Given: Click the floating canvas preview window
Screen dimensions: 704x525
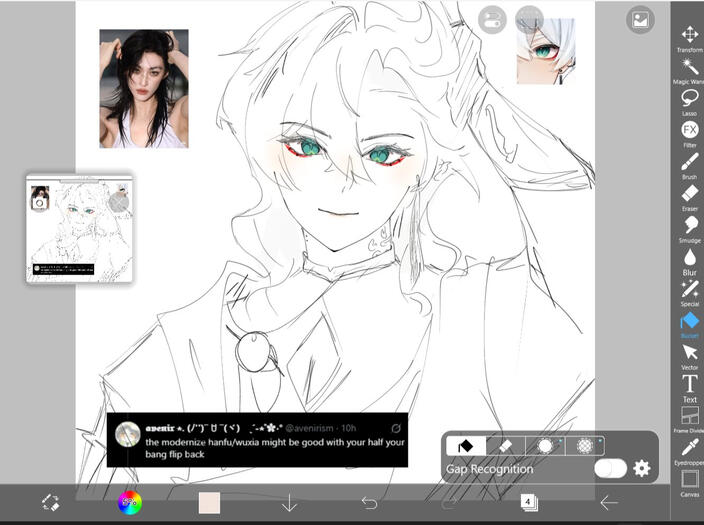Looking at the screenshot, I should click(79, 229).
